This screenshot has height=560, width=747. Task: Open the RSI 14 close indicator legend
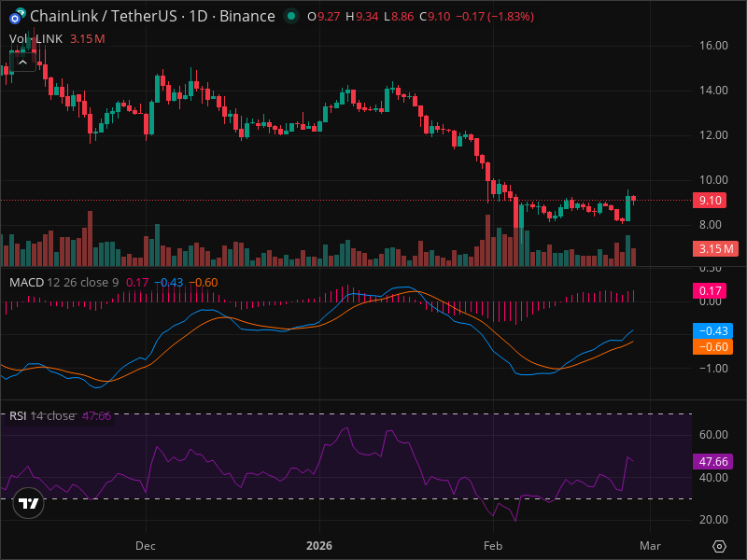(x=42, y=415)
